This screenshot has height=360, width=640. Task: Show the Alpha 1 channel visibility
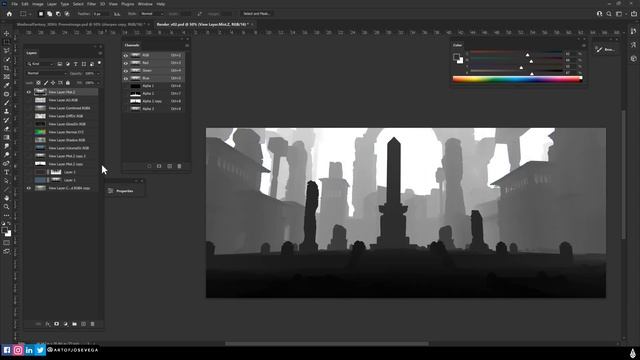(126, 86)
